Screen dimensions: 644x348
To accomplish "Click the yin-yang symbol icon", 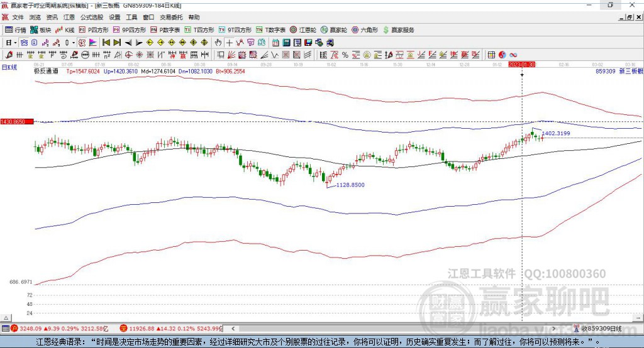I will (502, 55).
